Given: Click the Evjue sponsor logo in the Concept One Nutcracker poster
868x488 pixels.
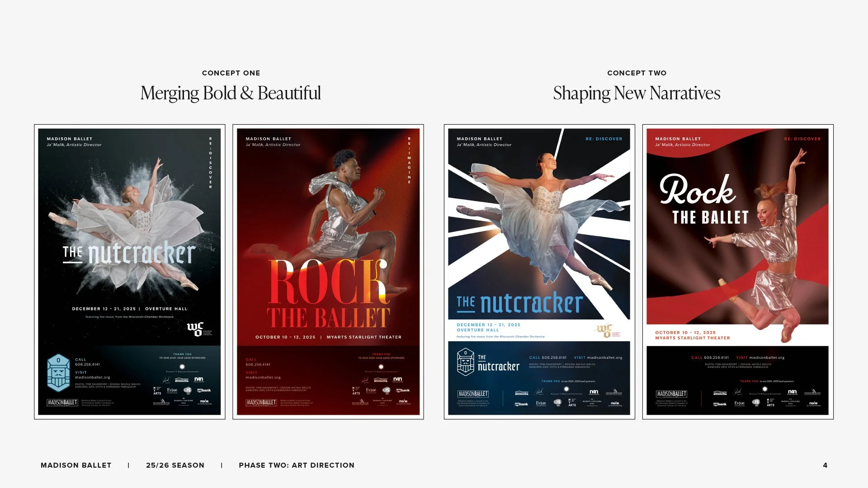Looking at the screenshot, I should pyautogui.click(x=172, y=390).
